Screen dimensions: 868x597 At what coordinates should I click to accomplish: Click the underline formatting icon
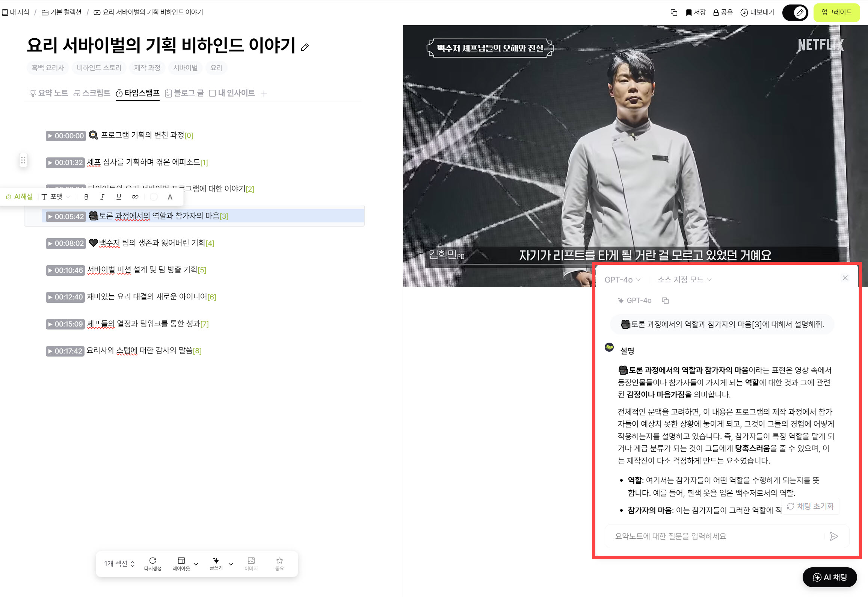click(x=119, y=197)
